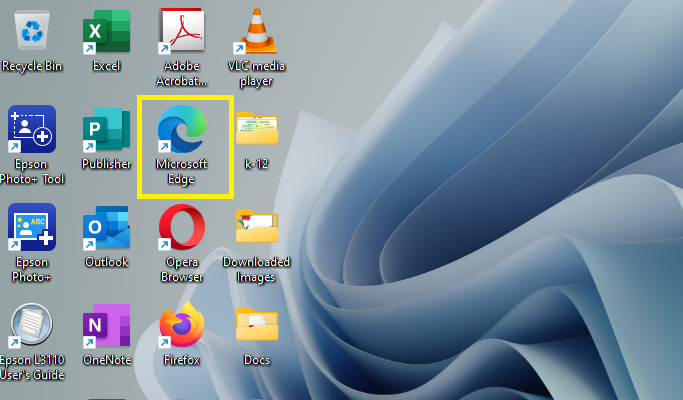The height and width of the screenshot is (400, 683).
Task: Select the Docs folder icon
Action: pos(257,325)
